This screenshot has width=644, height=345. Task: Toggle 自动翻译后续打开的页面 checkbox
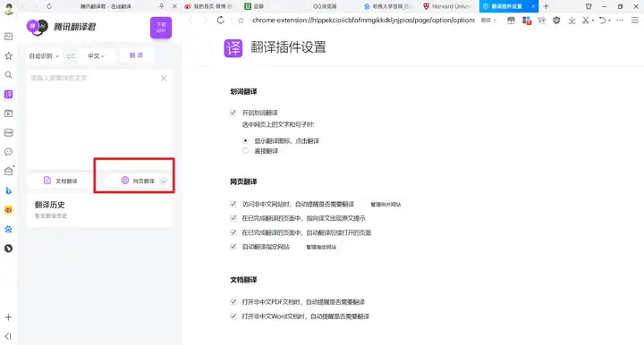(233, 232)
